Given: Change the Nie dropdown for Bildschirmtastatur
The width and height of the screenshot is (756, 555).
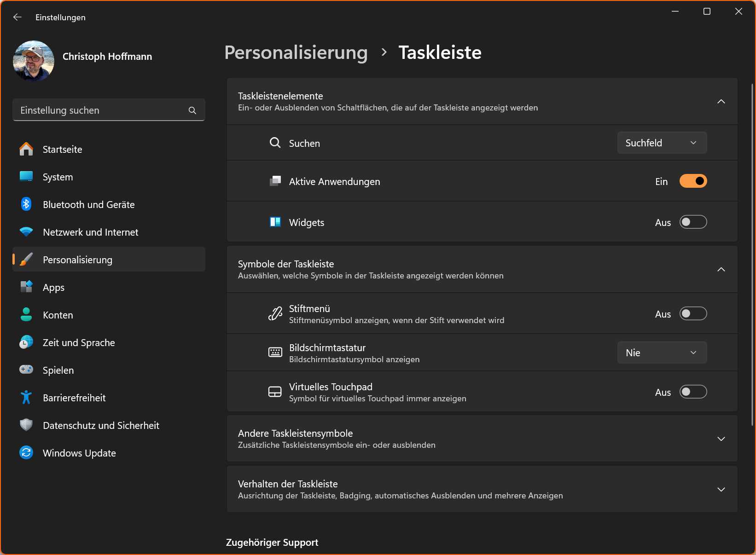Looking at the screenshot, I should 662,353.
